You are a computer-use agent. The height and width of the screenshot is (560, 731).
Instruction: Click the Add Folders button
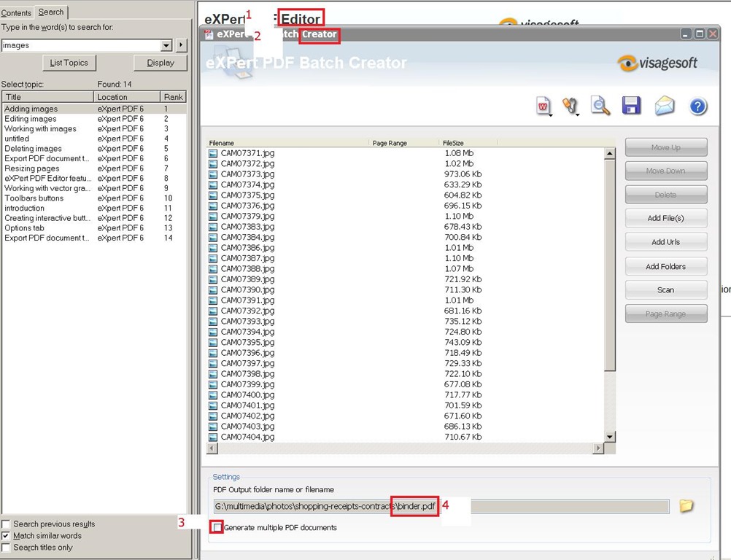tap(665, 267)
